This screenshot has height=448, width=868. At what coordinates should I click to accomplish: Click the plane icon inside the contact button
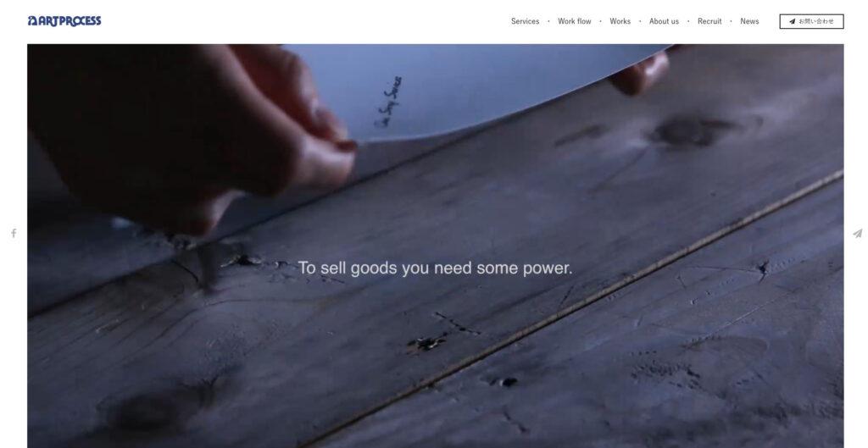(x=793, y=21)
